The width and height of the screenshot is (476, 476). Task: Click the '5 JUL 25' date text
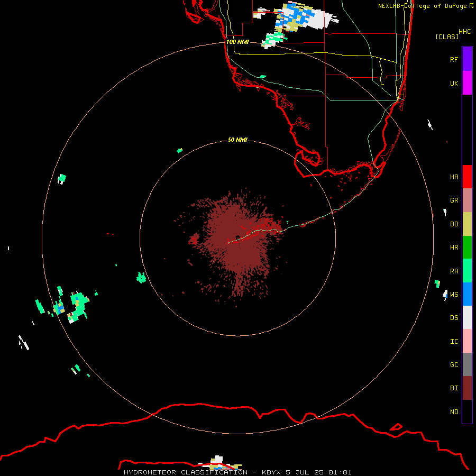pyautogui.click(x=304, y=472)
